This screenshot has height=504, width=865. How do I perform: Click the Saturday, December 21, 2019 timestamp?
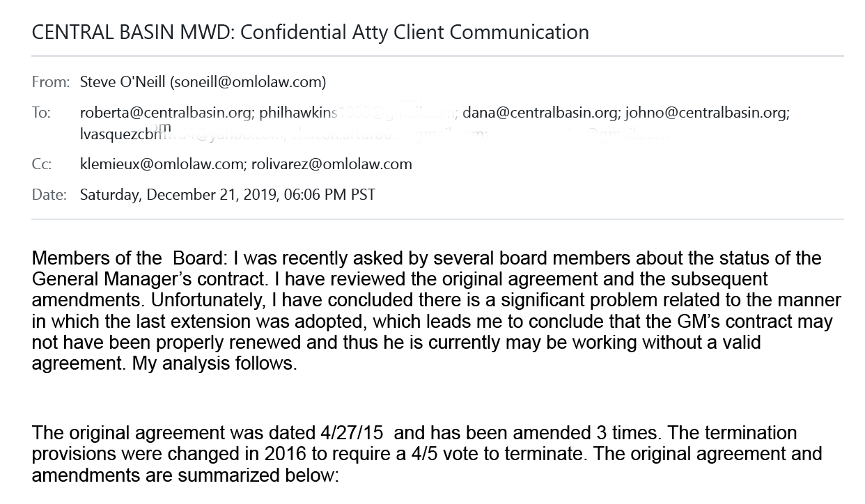pos(228,194)
